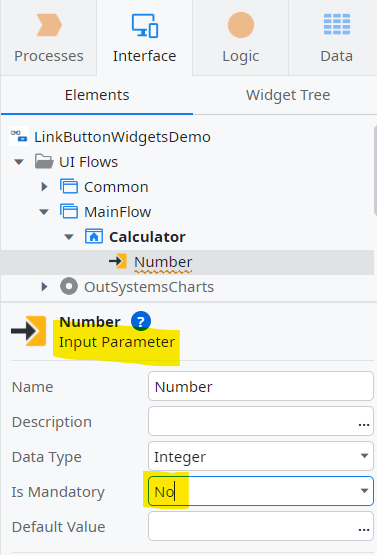The height and width of the screenshot is (555, 377).
Task: Select the LinkButtonWidgetsDemo module name
Action: click(122, 137)
